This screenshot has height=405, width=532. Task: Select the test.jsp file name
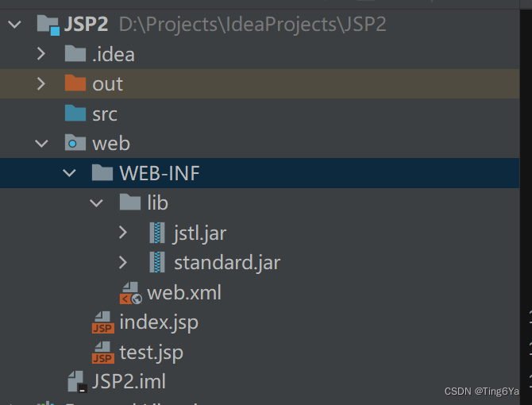tap(152, 353)
